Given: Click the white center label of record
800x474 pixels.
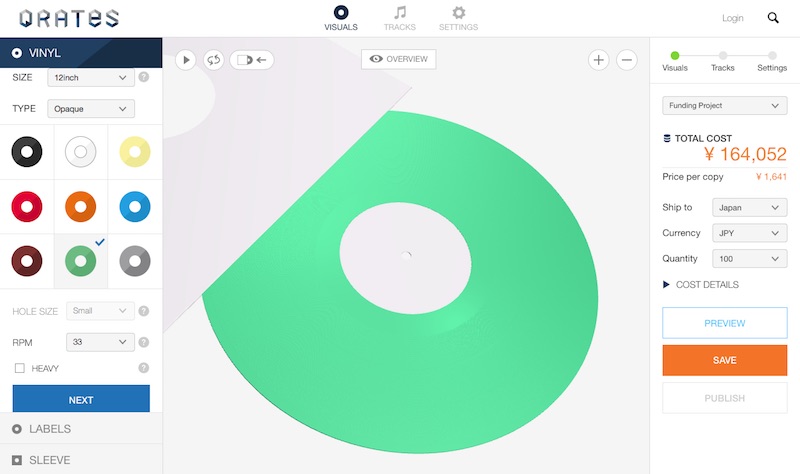Looking at the screenshot, I should (406, 258).
